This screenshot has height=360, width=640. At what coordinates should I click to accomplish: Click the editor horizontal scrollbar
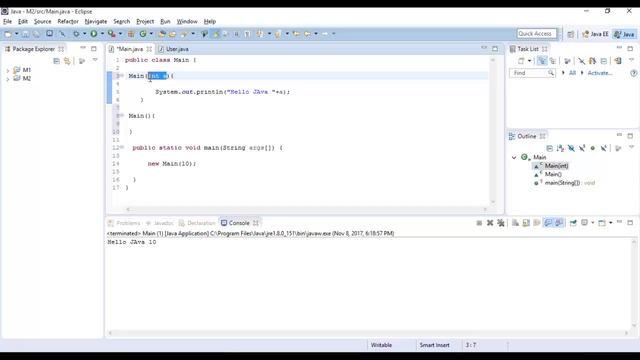coord(306,209)
